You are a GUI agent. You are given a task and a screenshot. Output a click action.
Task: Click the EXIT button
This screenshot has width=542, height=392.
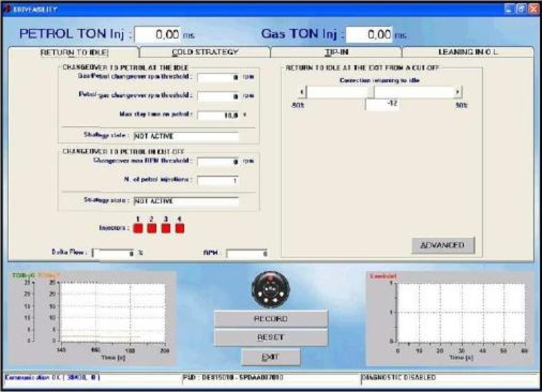(271, 357)
